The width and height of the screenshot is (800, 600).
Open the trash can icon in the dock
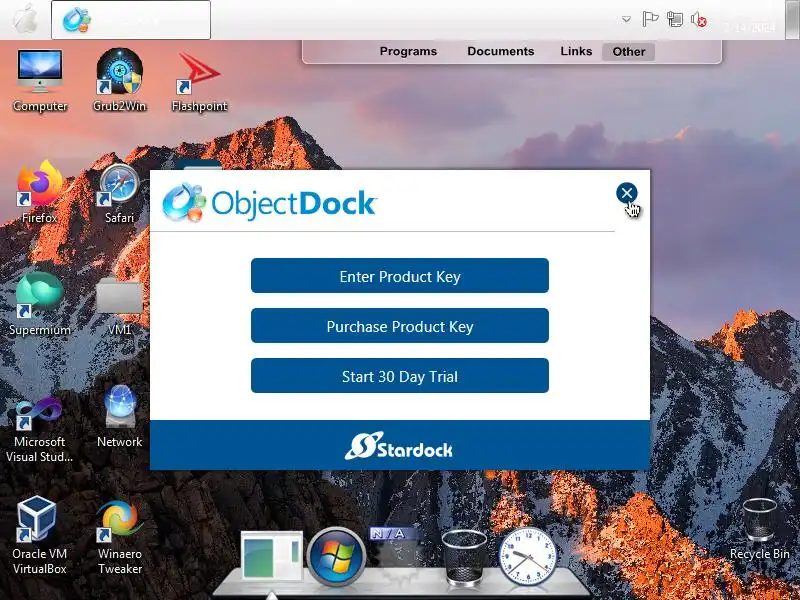click(464, 557)
